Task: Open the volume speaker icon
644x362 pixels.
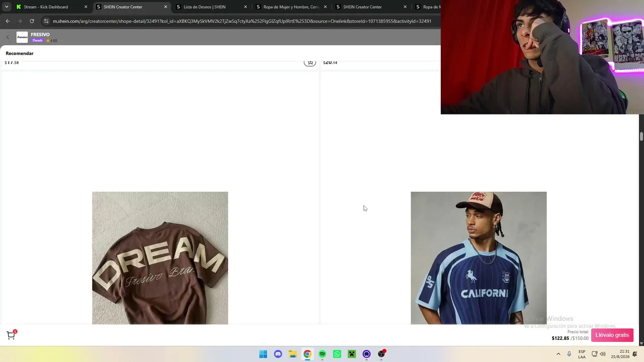Action: coord(603,354)
